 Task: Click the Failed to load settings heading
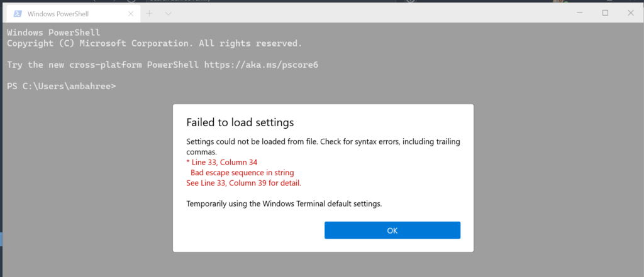click(240, 122)
